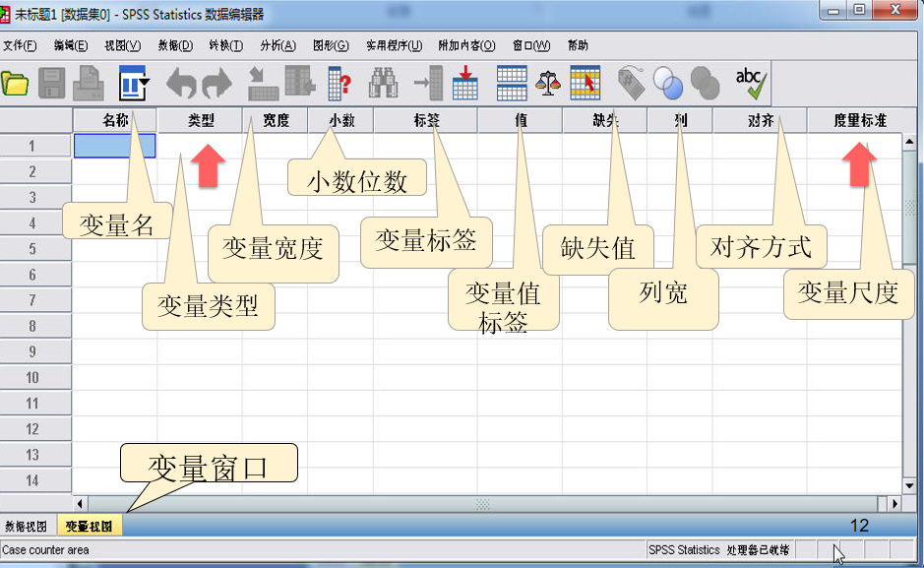Click the Insert Variable icon with red arrow
The height and width of the screenshot is (568, 924).
click(x=464, y=83)
